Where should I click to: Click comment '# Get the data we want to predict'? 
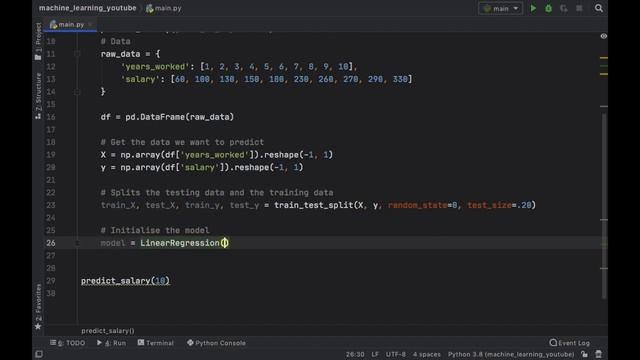(x=182, y=142)
